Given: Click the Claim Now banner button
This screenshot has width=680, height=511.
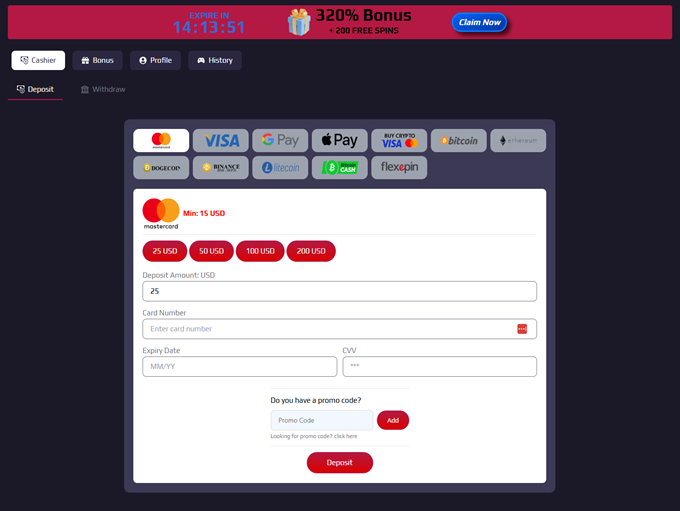Looking at the screenshot, I should [x=479, y=22].
